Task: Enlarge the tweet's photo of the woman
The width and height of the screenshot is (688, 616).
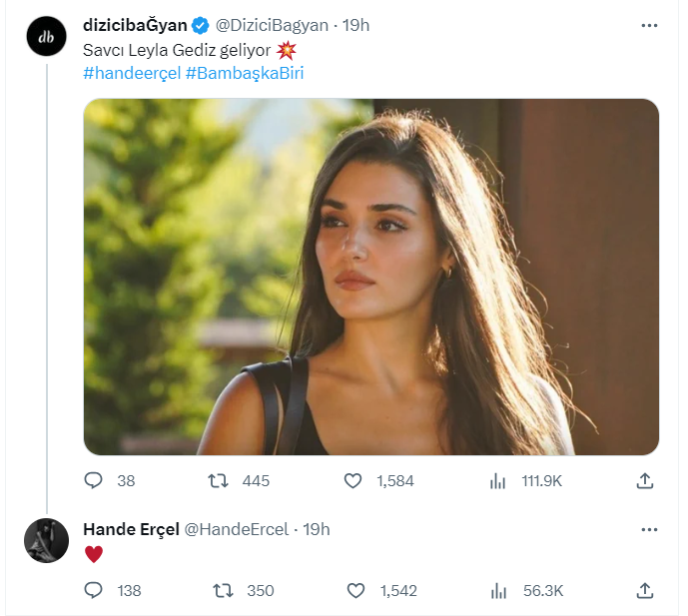Action: [x=370, y=277]
